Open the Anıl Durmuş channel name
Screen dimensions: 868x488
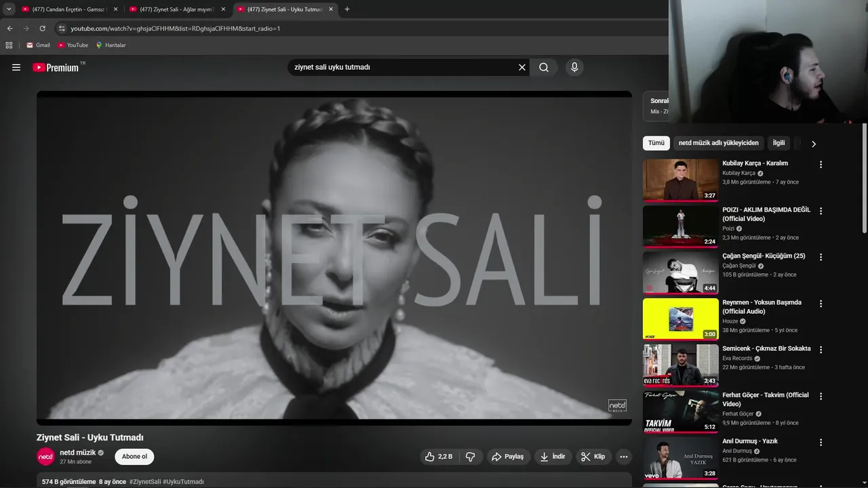pos(737,451)
